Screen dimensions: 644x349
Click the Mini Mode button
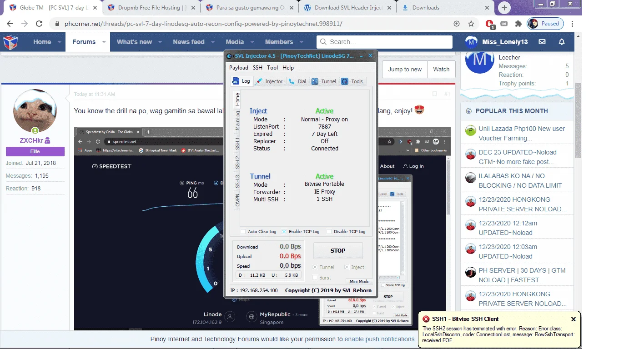[359, 281]
